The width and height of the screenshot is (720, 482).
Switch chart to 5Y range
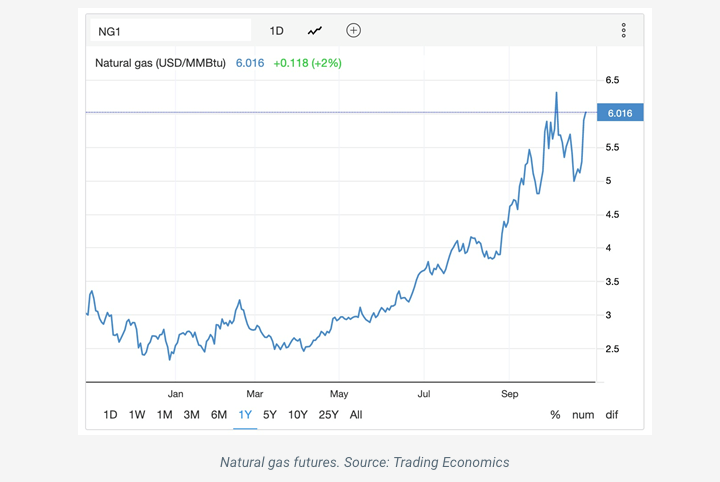coord(270,415)
